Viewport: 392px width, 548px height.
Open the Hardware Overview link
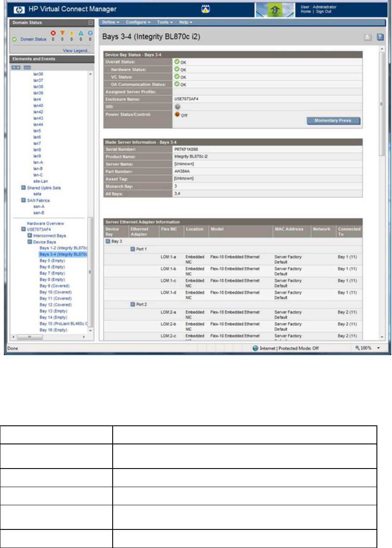coord(45,223)
